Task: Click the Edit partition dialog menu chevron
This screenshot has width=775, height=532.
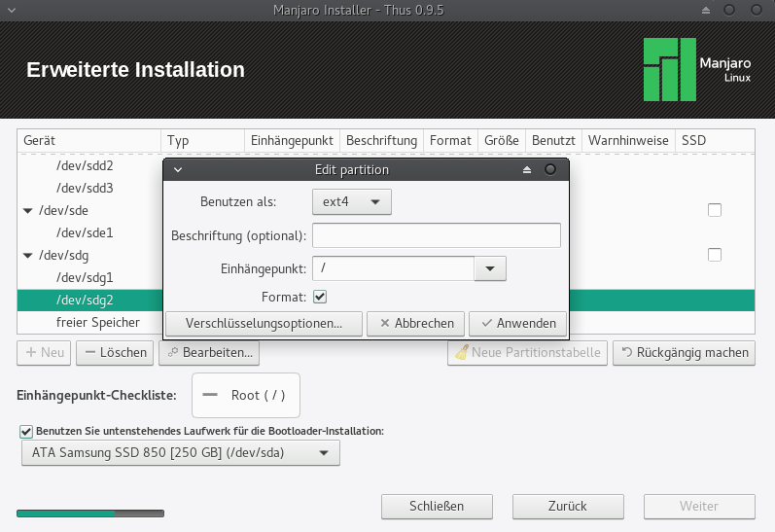Action: (x=177, y=169)
